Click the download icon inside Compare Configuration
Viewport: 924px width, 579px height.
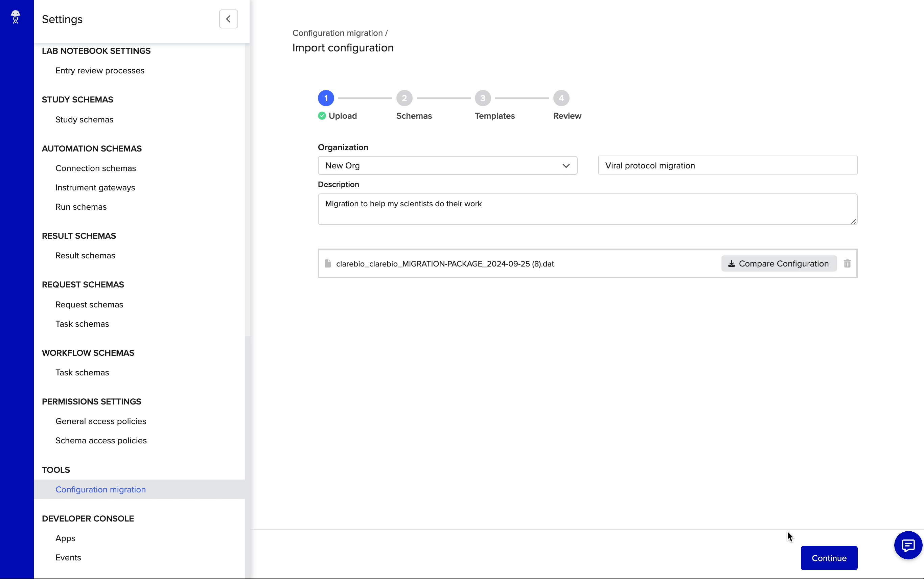pyautogui.click(x=732, y=263)
